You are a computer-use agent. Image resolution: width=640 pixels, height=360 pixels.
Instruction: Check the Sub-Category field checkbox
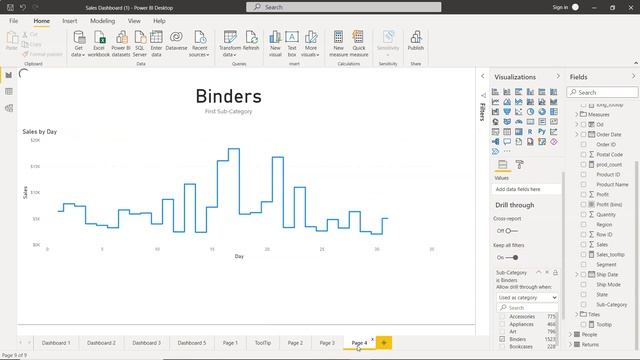point(584,304)
